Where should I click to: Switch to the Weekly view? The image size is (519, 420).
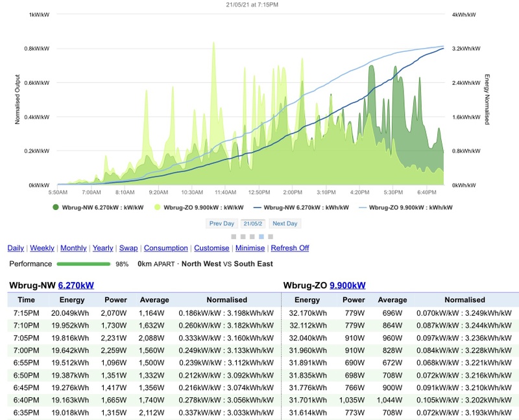tap(42, 248)
